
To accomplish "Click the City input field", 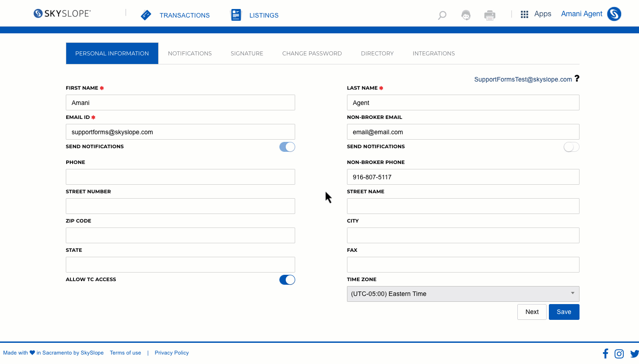I will pyautogui.click(x=463, y=235).
